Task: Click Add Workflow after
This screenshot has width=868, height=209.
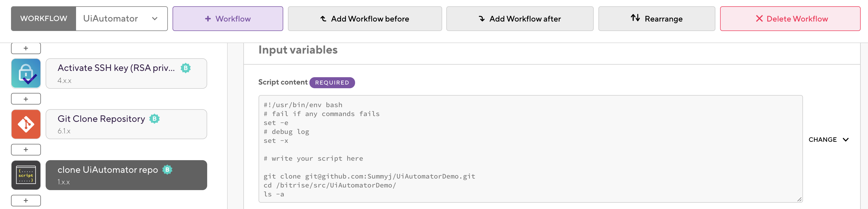Action: pyautogui.click(x=519, y=19)
